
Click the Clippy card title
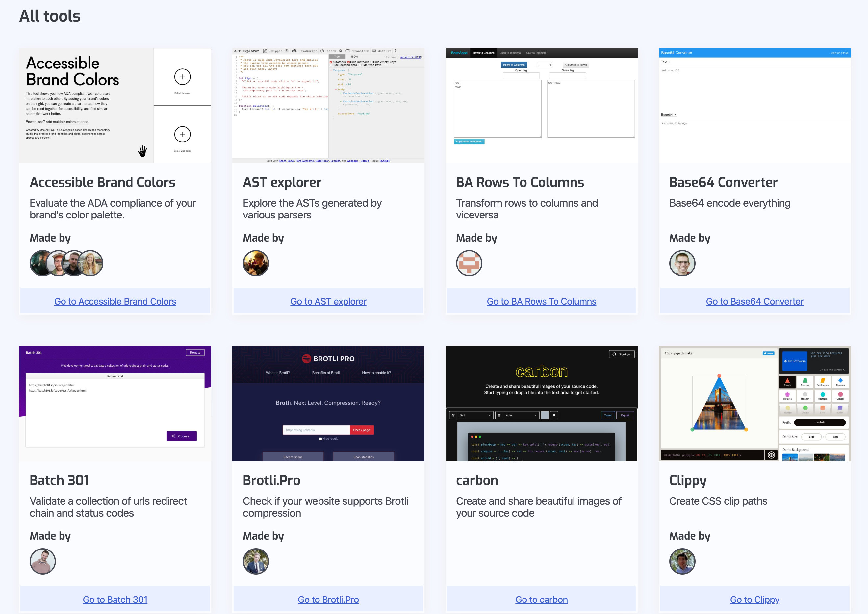tap(688, 481)
